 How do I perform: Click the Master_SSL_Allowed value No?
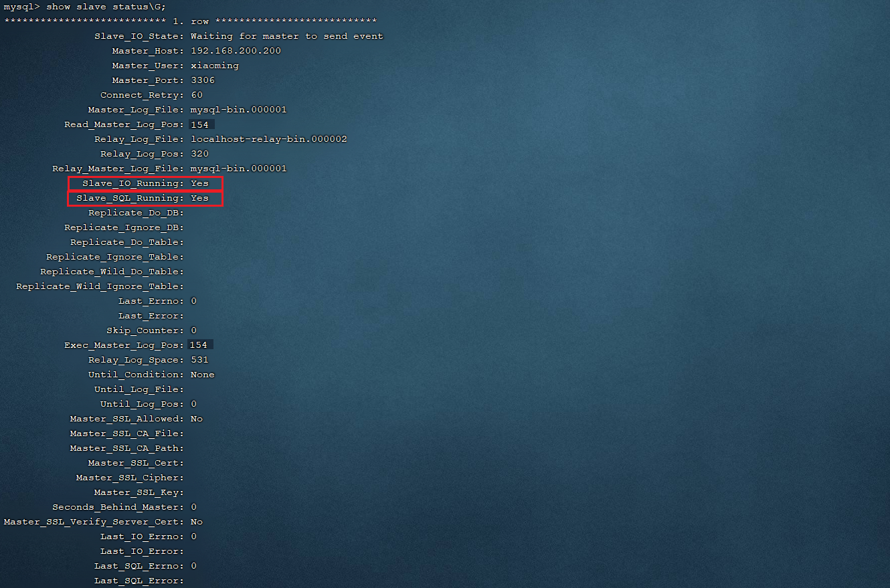coord(196,419)
